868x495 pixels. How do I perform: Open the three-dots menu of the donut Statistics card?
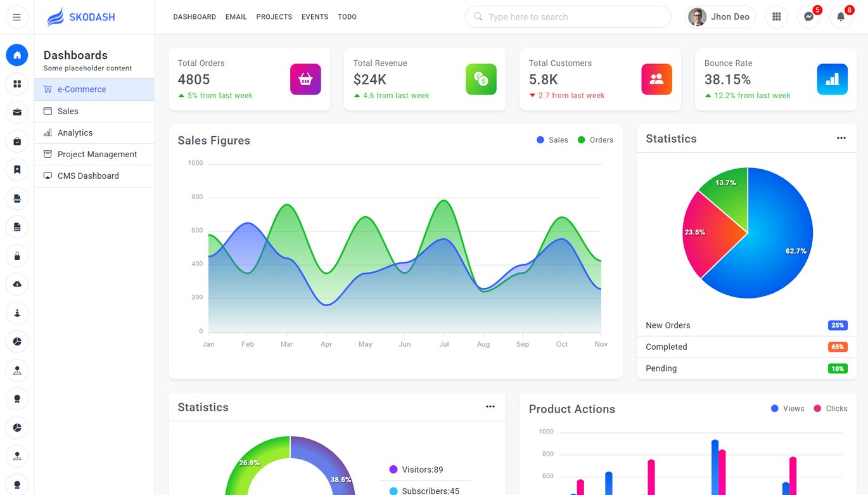coord(490,407)
